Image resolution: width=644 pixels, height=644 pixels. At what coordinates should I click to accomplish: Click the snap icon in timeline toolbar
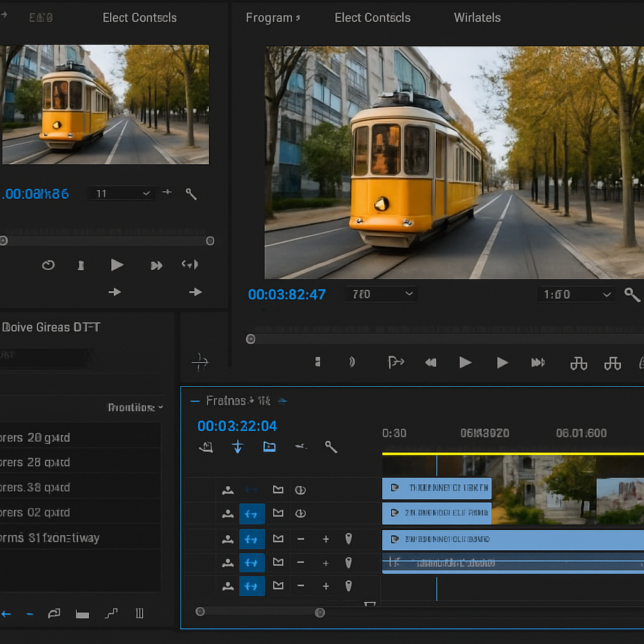pos(237,447)
